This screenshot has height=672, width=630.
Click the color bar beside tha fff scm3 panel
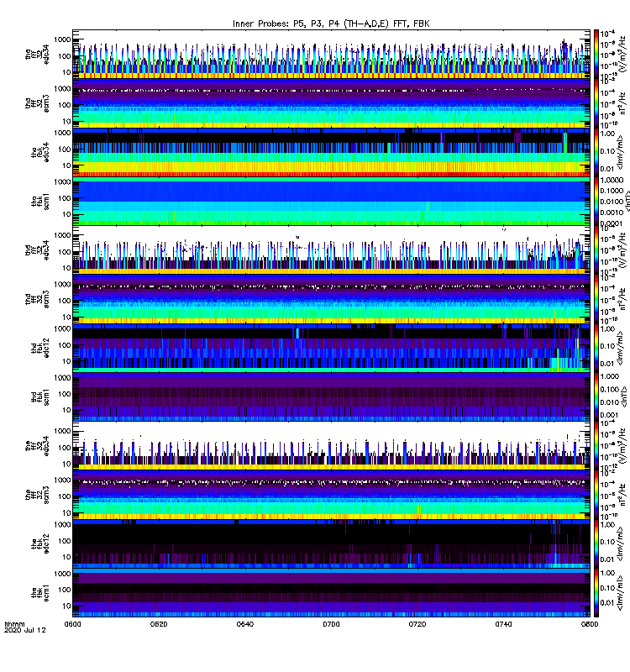click(x=596, y=103)
